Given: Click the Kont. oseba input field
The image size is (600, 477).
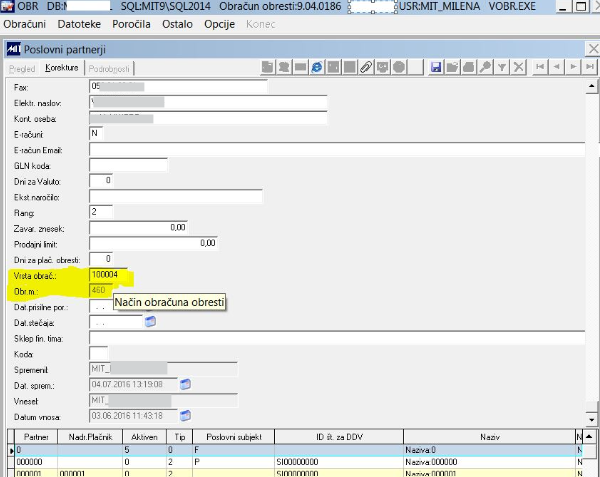Looking at the screenshot, I should pos(208,118).
